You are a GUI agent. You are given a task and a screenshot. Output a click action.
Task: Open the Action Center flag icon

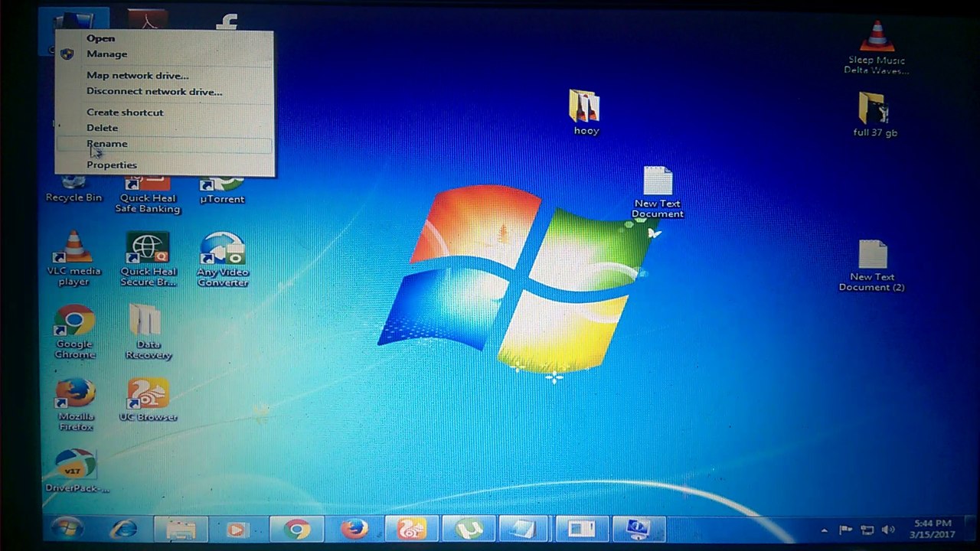coord(846,530)
